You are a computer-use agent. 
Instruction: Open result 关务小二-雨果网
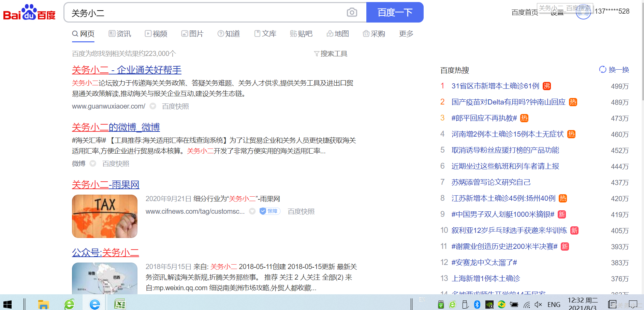(106, 185)
